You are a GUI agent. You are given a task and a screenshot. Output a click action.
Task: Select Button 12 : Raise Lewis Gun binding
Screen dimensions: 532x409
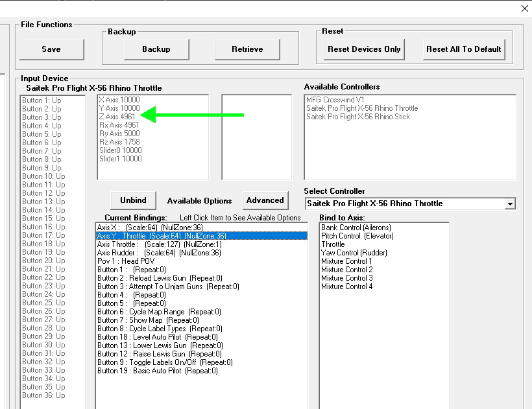coord(202,354)
